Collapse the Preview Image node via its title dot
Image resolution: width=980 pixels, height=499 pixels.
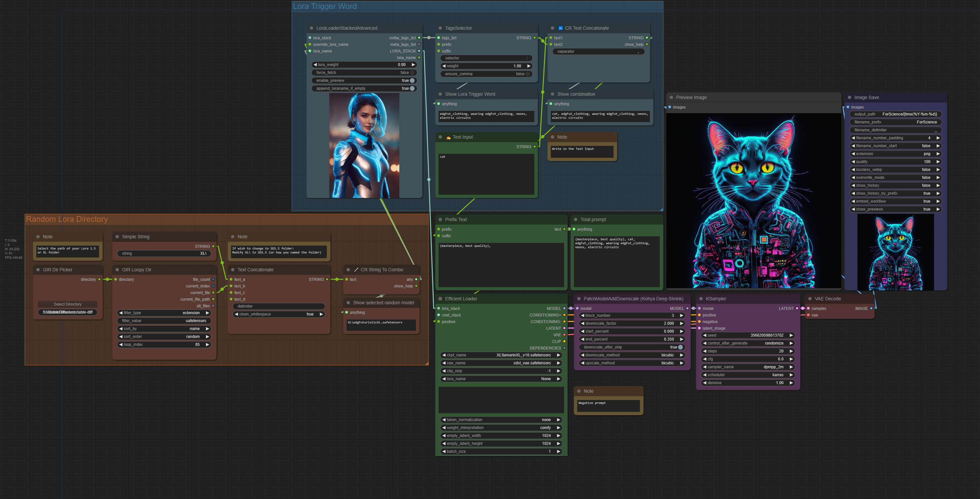(671, 97)
